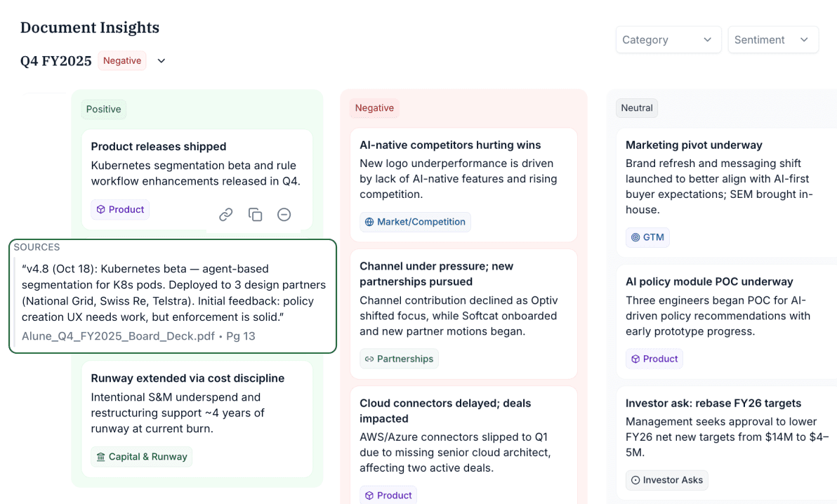Click the Product tag under AI policy module
Viewport: 837px width, 504px height.
654,359
